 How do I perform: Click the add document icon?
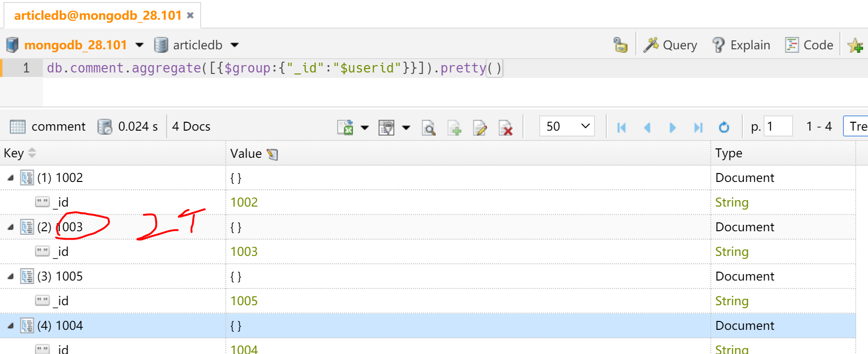click(454, 127)
